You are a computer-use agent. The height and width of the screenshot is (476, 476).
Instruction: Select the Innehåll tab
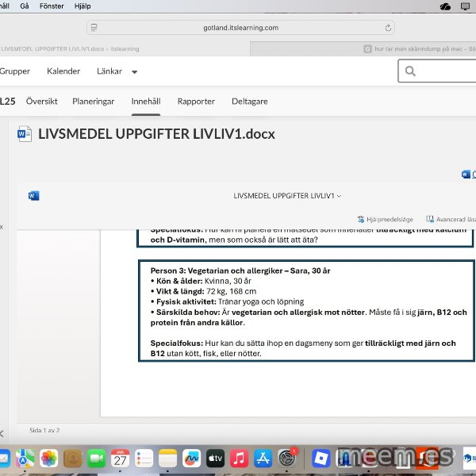point(146,102)
